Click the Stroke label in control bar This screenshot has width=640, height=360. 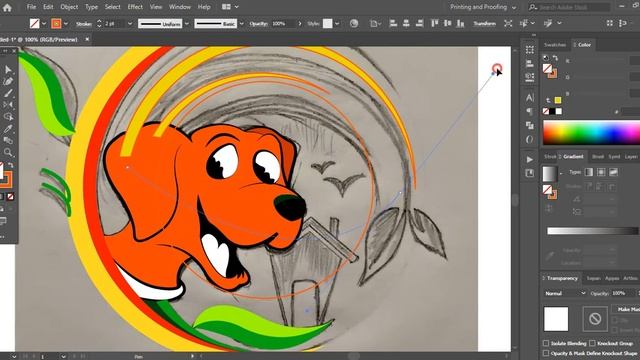pos(84,24)
